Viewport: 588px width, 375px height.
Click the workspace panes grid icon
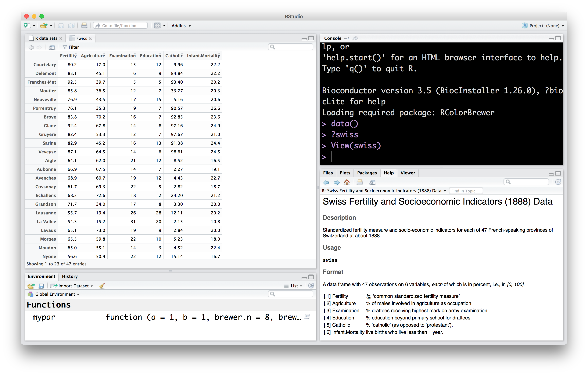tap(157, 26)
